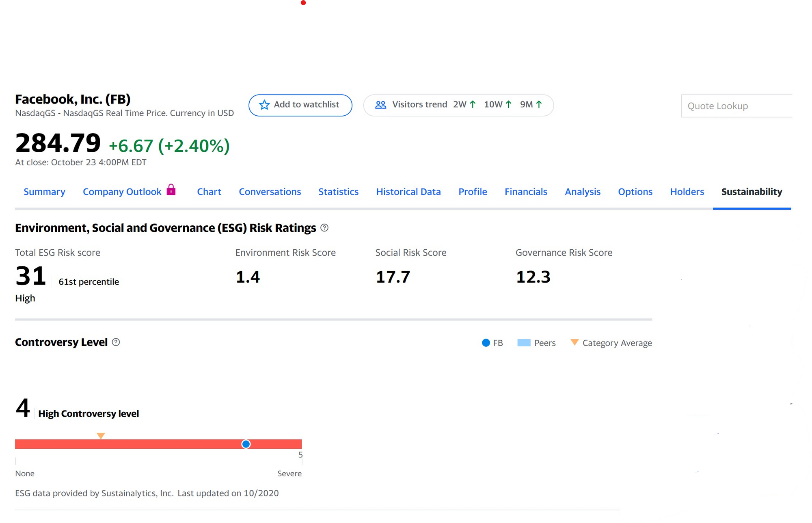
Task: Click the visitors trend people icon
Action: pyautogui.click(x=380, y=105)
